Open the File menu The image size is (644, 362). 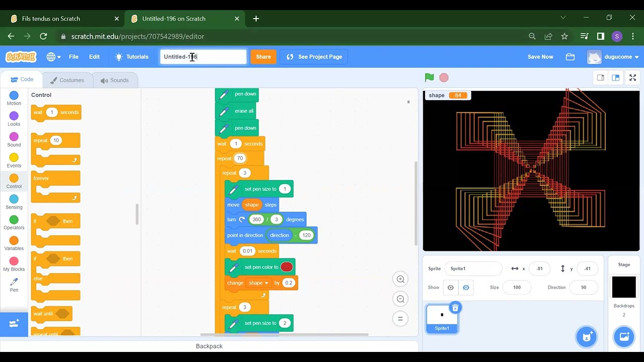73,57
